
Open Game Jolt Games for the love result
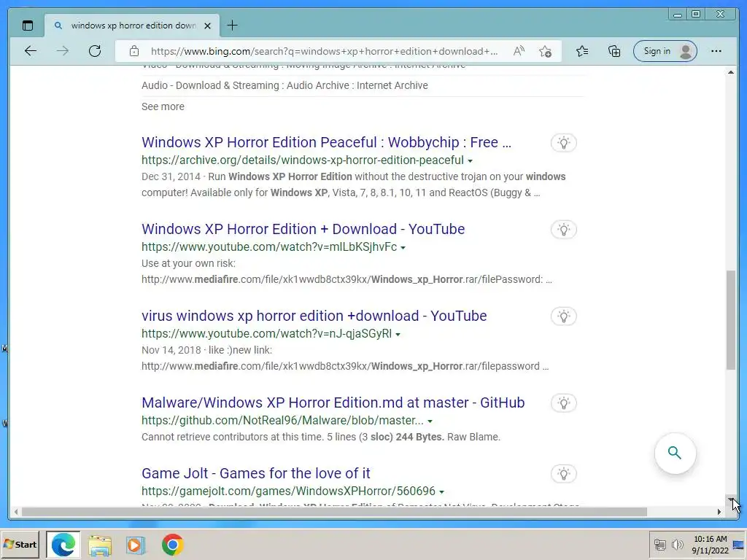click(256, 473)
